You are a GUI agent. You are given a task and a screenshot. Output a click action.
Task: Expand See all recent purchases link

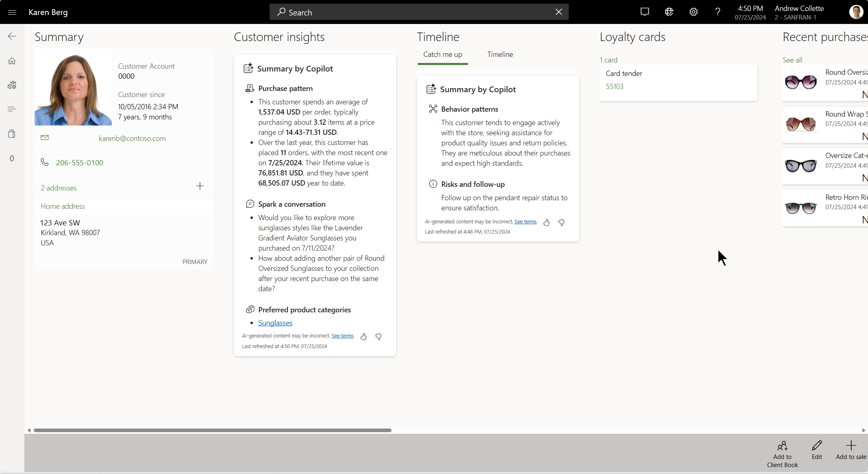(792, 59)
